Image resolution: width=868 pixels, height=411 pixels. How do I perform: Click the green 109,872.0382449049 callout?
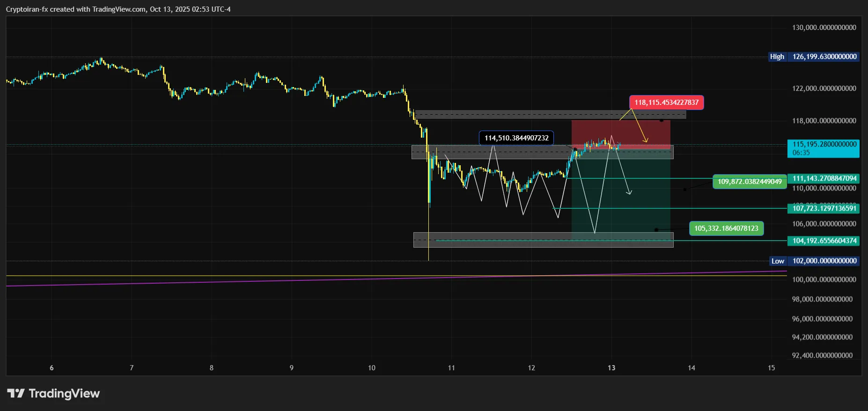(x=749, y=182)
